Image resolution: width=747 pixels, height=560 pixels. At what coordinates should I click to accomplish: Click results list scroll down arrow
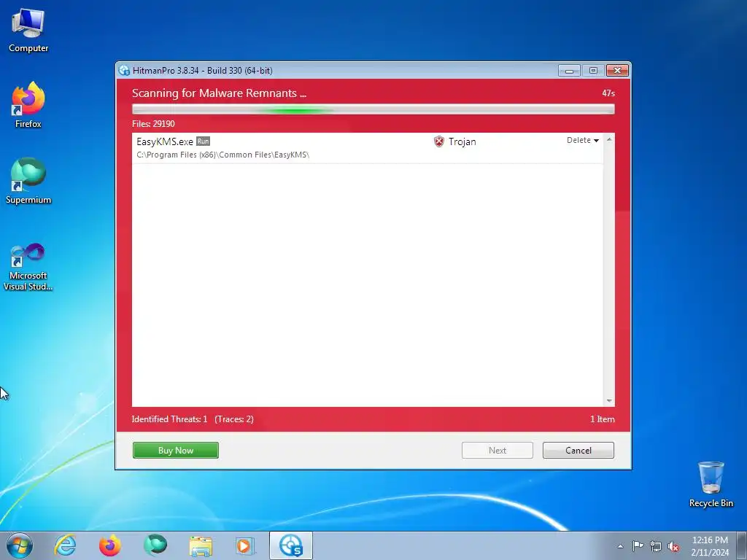pyautogui.click(x=609, y=401)
